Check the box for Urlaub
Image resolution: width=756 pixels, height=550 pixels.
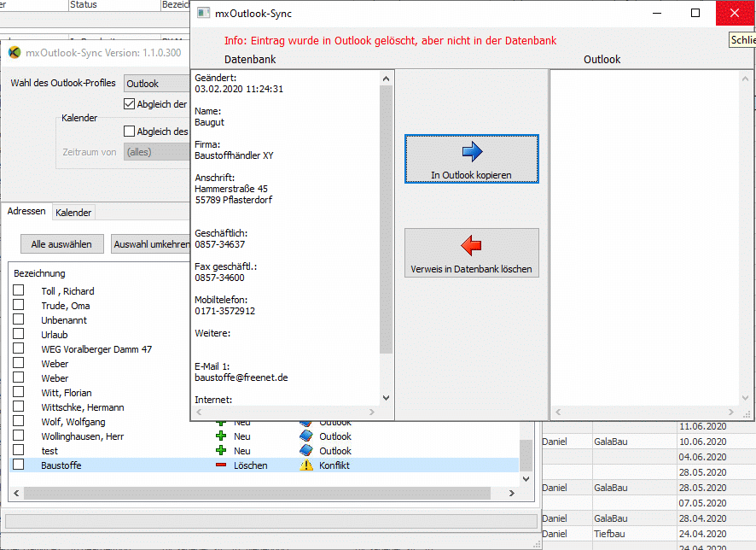18,334
